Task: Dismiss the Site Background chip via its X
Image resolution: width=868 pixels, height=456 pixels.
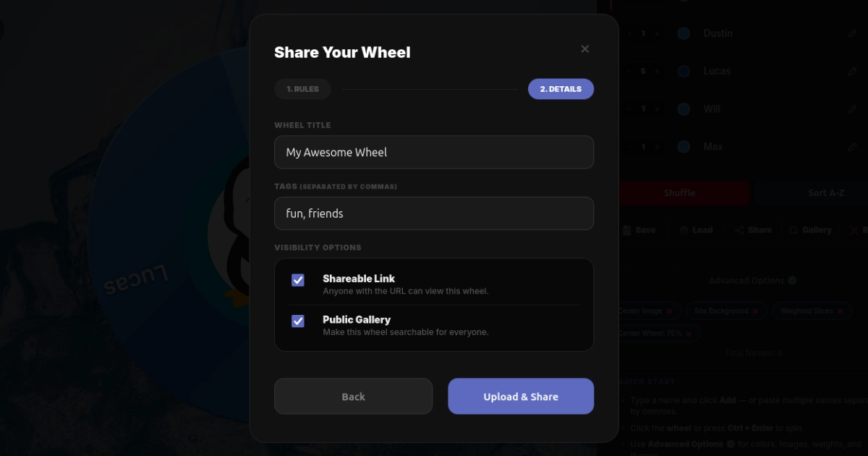Action: point(755,311)
